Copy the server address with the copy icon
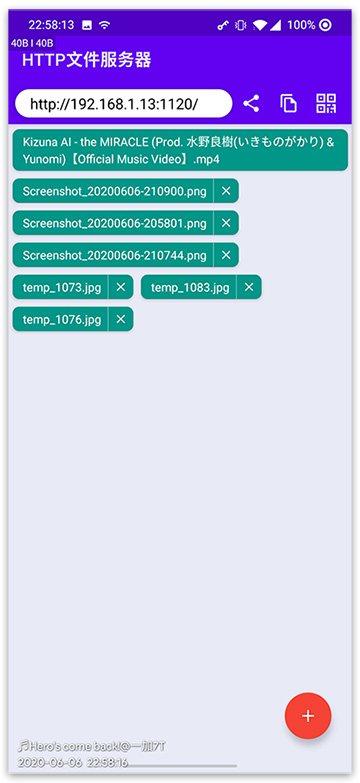Image resolution: width=360 pixels, height=783 pixels. click(x=288, y=104)
